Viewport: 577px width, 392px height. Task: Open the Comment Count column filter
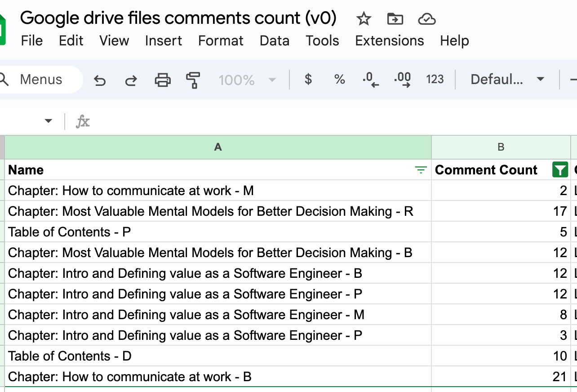tap(559, 170)
